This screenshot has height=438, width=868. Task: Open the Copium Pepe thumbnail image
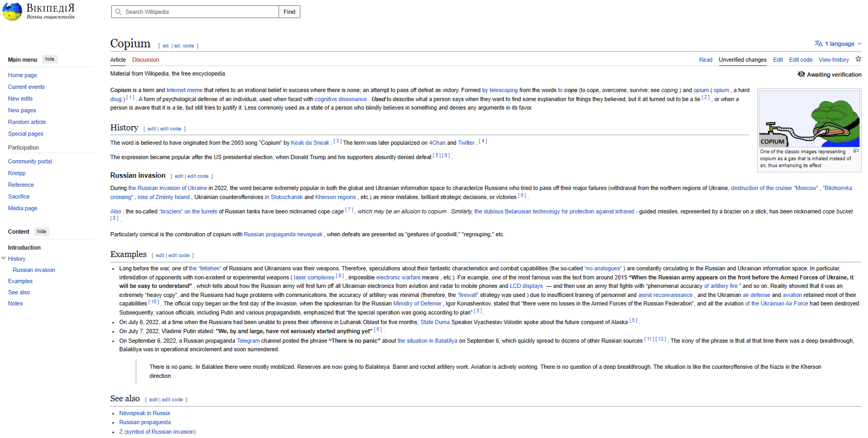pyautogui.click(x=809, y=119)
